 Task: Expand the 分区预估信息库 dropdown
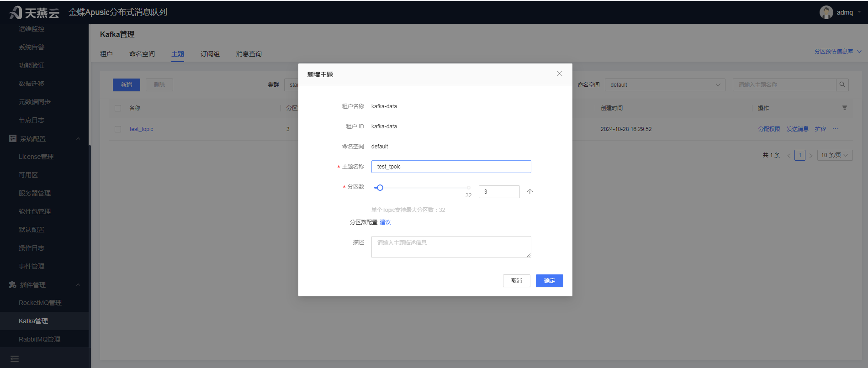[838, 52]
